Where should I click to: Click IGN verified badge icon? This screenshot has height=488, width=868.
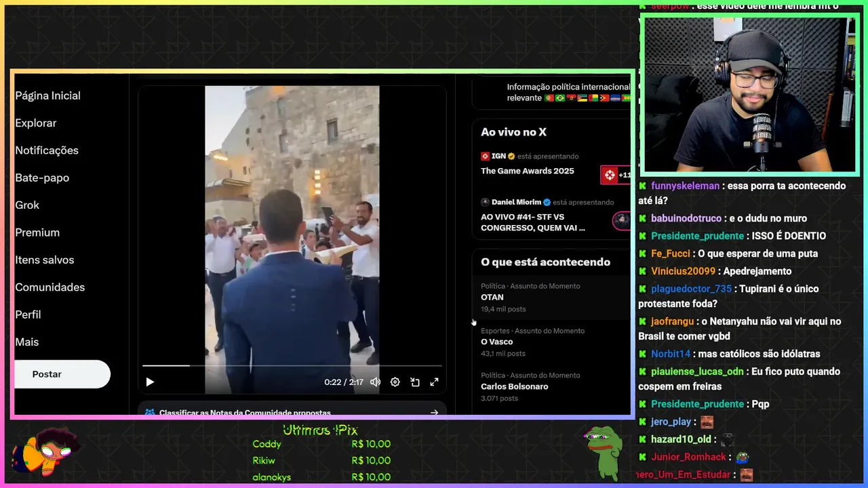tap(511, 156)
